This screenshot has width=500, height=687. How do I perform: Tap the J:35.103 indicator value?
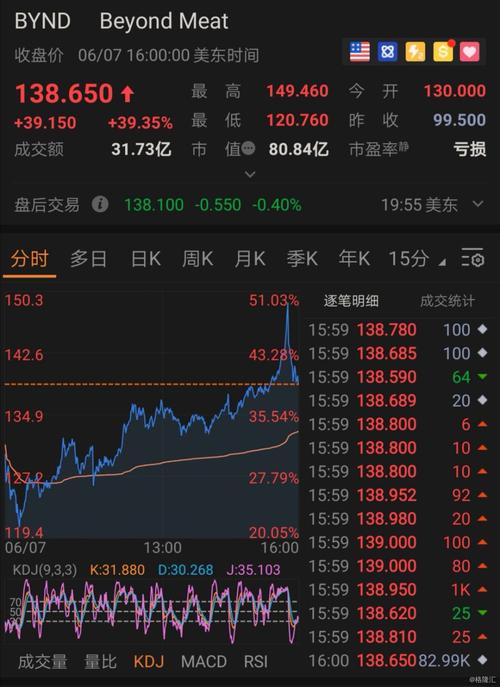[253, 570]
